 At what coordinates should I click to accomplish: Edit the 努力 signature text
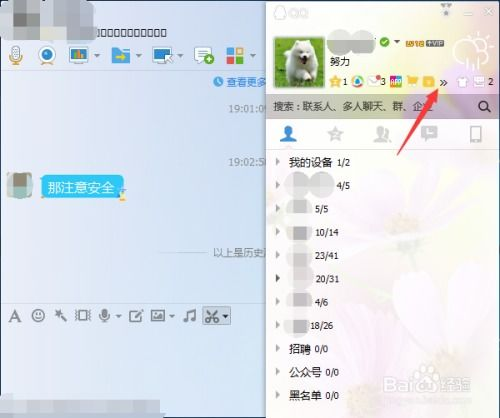click(340, 61)
